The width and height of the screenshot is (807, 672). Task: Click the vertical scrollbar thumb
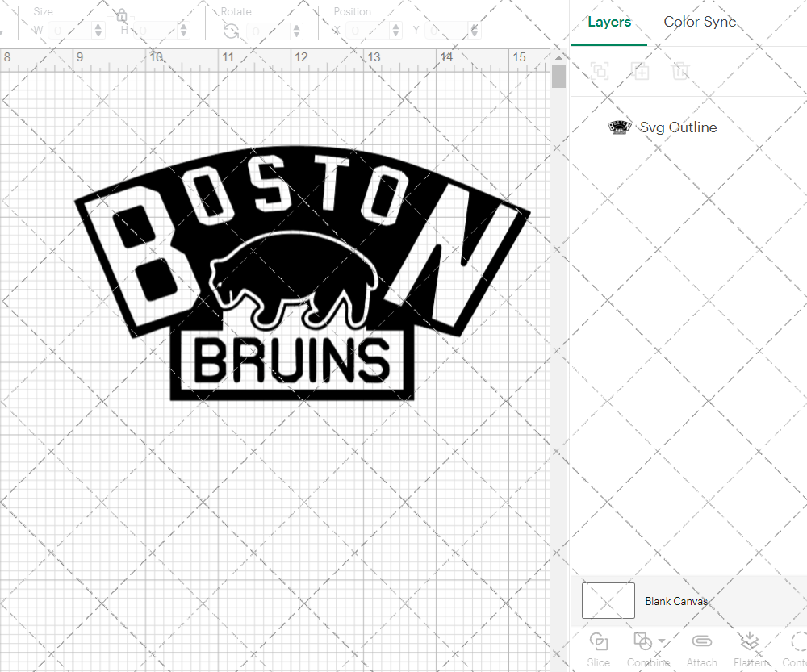coord(558,76)
